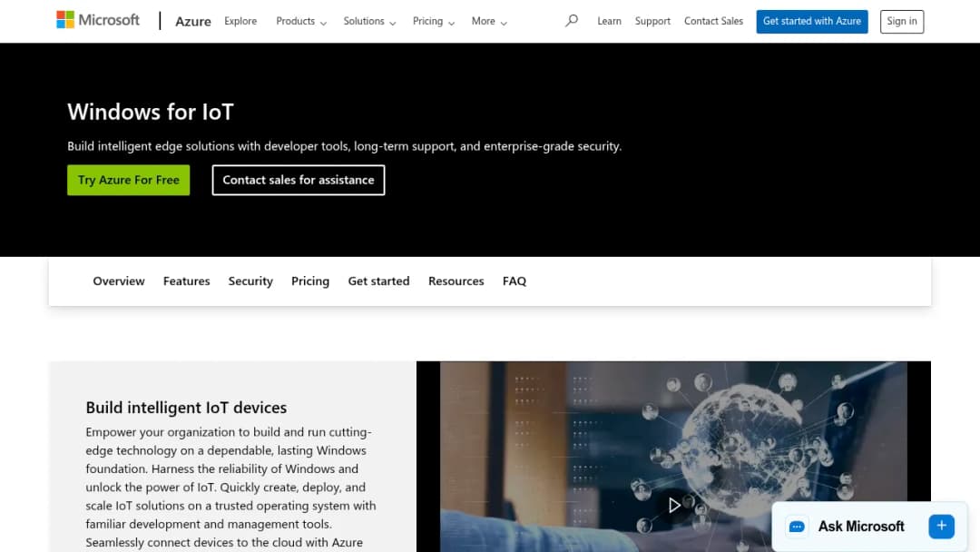980x552 pixels.
Task: Click the Windows for IoT heading
Action: click(x=151, y=112)
